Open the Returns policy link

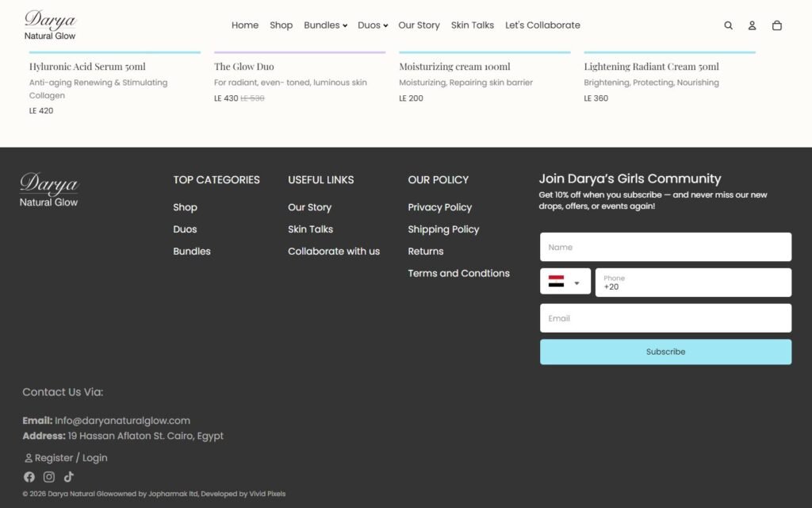click(425, 252)
